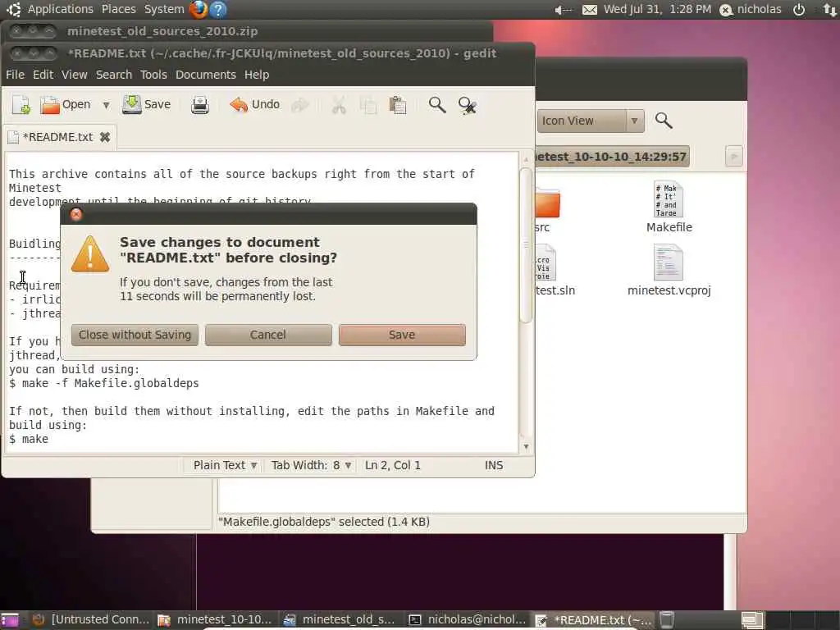Open the Search menu in gedit

point(113,75)
